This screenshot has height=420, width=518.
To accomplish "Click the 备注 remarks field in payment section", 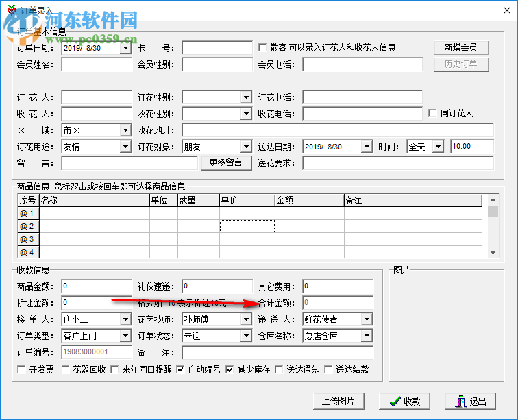I will [x=277, y=352].
